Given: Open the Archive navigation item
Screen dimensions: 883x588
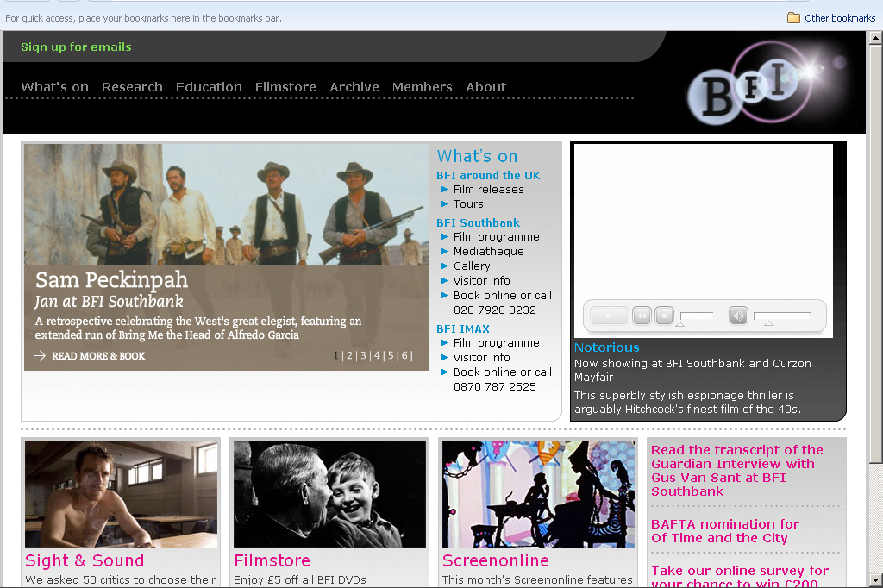Looking at the screenshot, I should coord(354,87).
